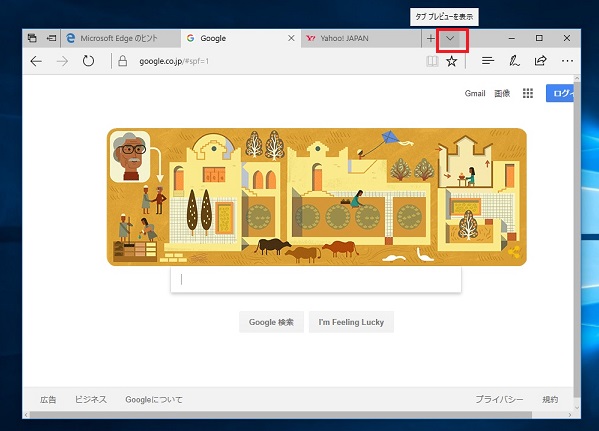Image resolution: width=599 pixels, height=431 pixels.
Task: Open Google 画像 image search link
Action: pyautogui.click(x=502, y=93)
